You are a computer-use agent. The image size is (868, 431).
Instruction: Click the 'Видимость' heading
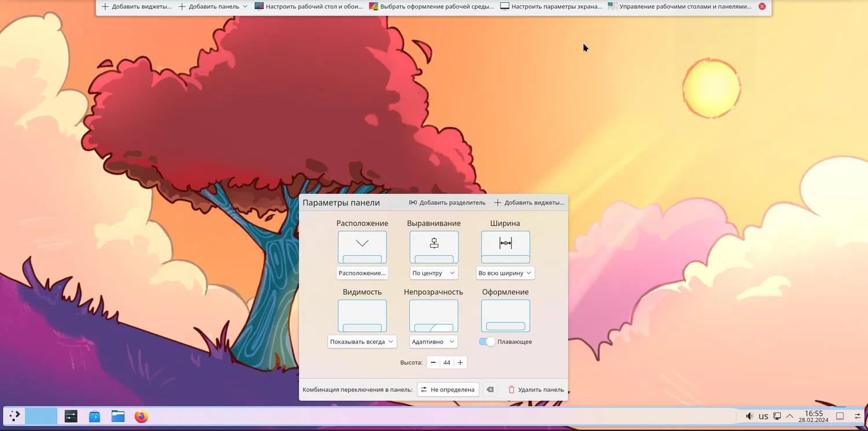(362, 292)
